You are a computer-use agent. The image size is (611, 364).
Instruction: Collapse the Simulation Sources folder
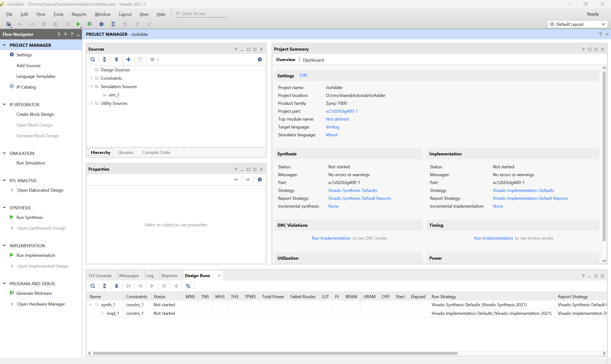91,87
